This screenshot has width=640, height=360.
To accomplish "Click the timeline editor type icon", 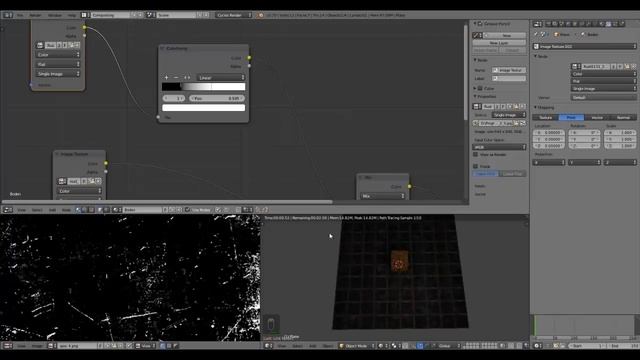I will click(x=538, y=346).
